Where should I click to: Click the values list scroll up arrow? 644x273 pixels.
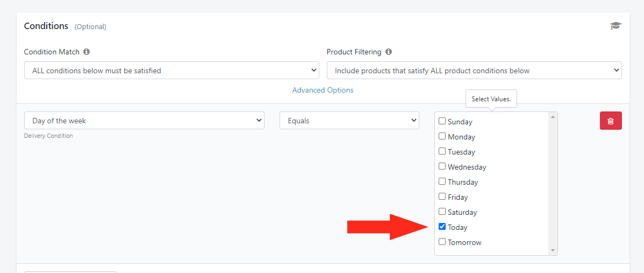pos(553,116)
